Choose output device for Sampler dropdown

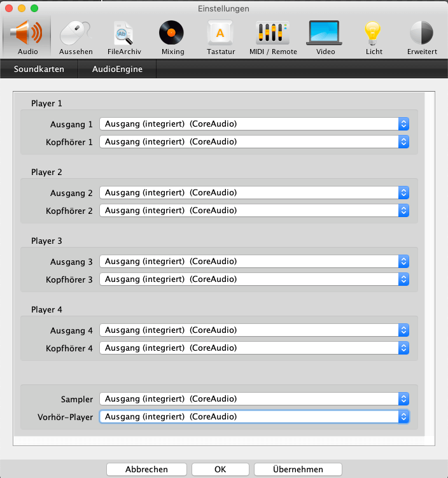[254, 399]
